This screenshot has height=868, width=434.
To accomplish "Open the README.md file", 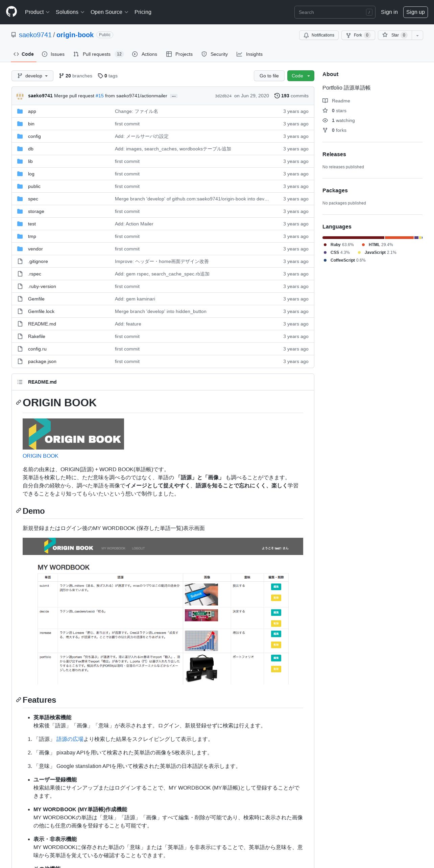I will [42, 324].
